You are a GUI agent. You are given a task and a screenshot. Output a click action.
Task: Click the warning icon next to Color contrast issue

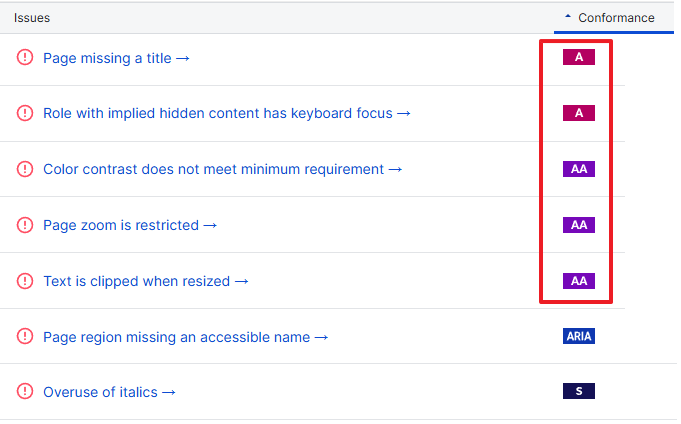coord(25,169)
